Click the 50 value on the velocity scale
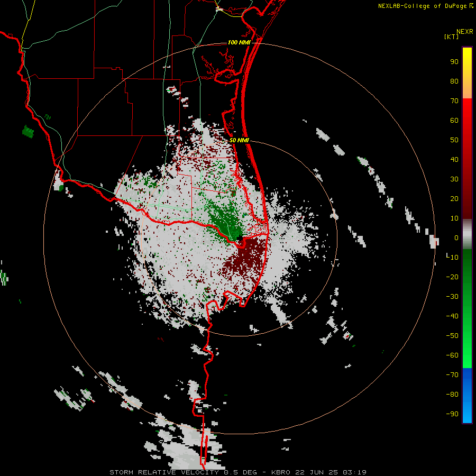This screenshot has height=476, width=476. (x=454, y=140)
